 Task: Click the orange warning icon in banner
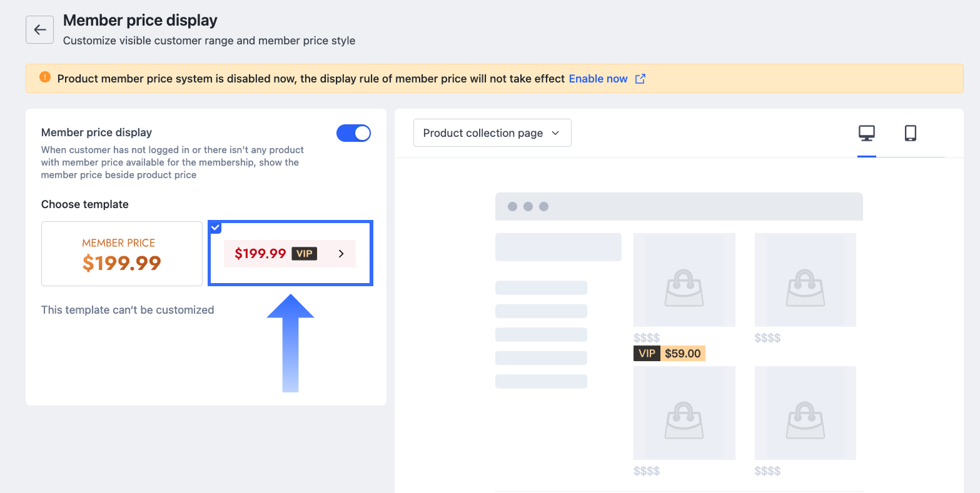tap(44, 77)
